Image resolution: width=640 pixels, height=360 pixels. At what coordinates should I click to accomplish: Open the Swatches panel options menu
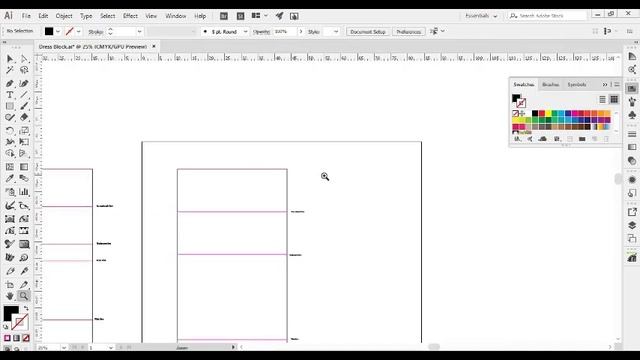pyautogui.click(x=617, y=84)
